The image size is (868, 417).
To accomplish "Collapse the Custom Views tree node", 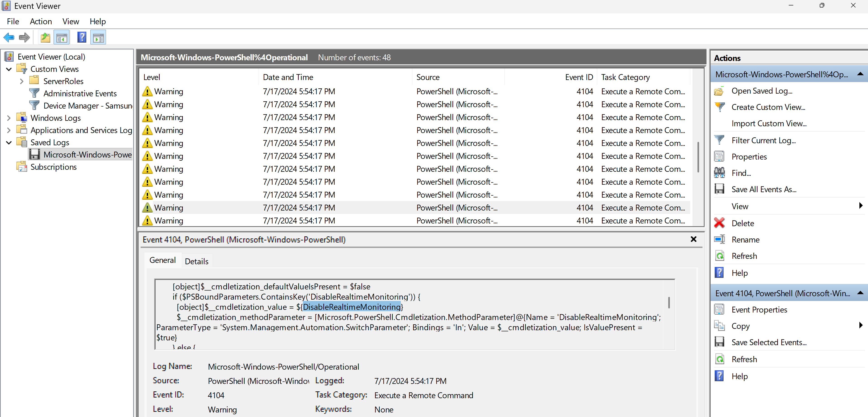I will (9, 69).
